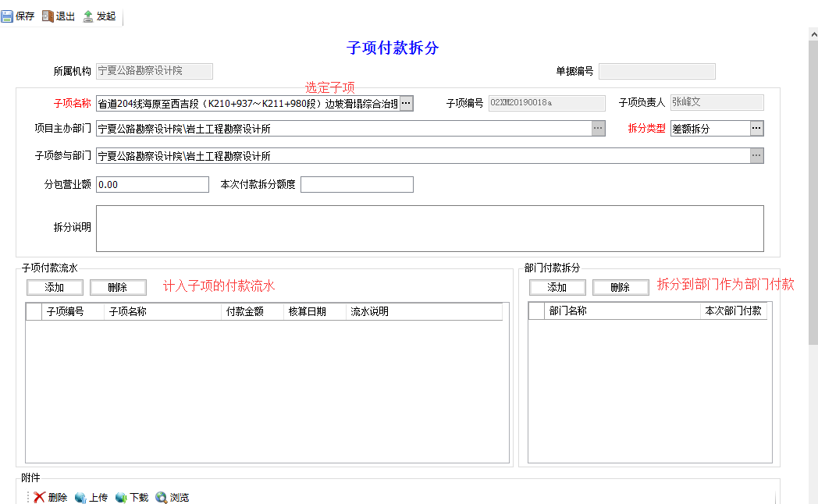This screenshot has width=818, height=504.
Task: Click the 单据编号 field
Action: pos(656,72)
